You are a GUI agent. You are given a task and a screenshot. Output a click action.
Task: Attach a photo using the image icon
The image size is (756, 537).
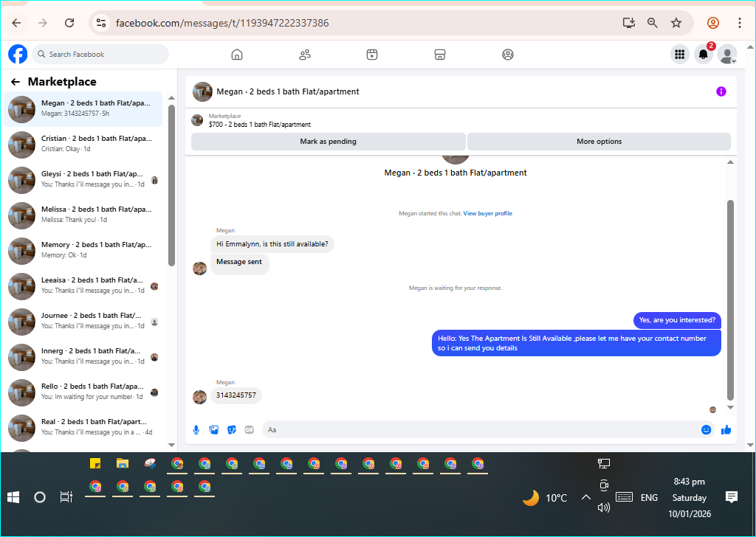214,429
